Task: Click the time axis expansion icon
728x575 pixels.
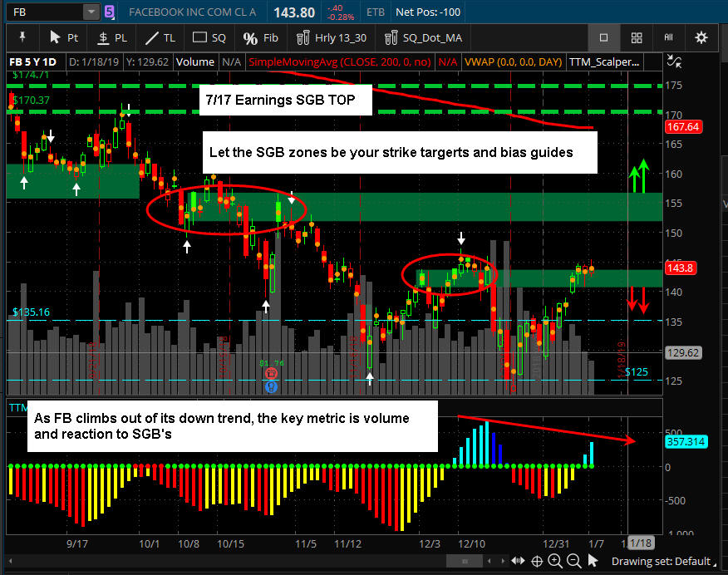Action: (x=518, y=561)
